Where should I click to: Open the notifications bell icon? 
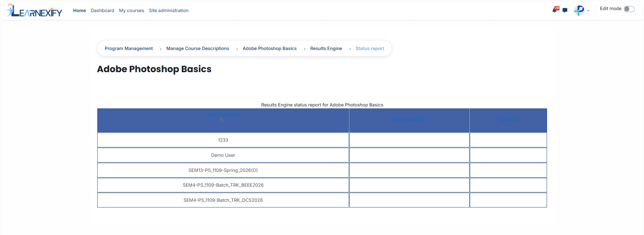click(x=554, y=10)
